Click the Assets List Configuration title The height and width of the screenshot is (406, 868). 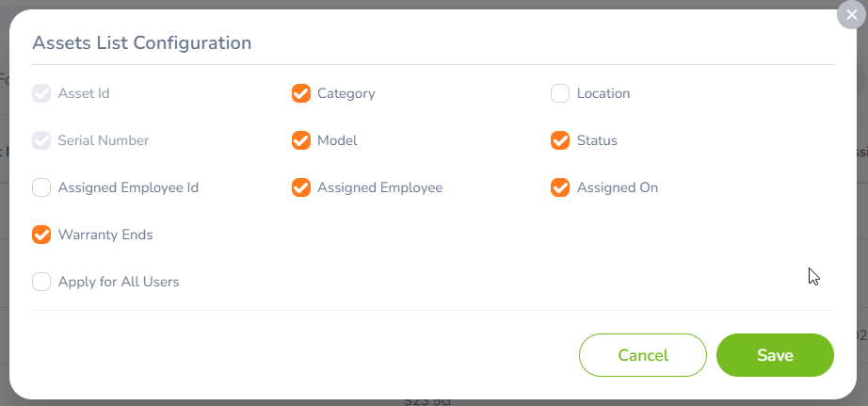point(142,42)
